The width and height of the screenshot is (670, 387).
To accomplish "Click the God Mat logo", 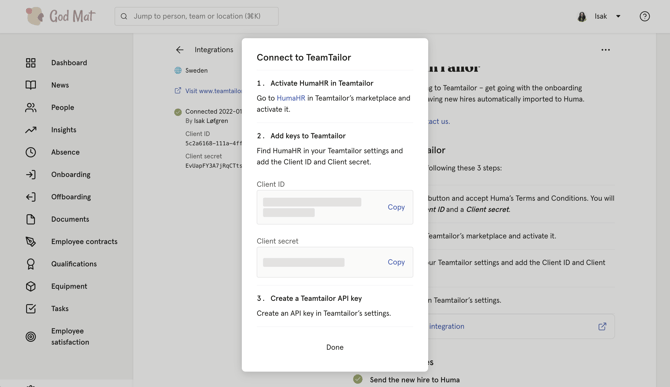I will [x=60, y=16].
